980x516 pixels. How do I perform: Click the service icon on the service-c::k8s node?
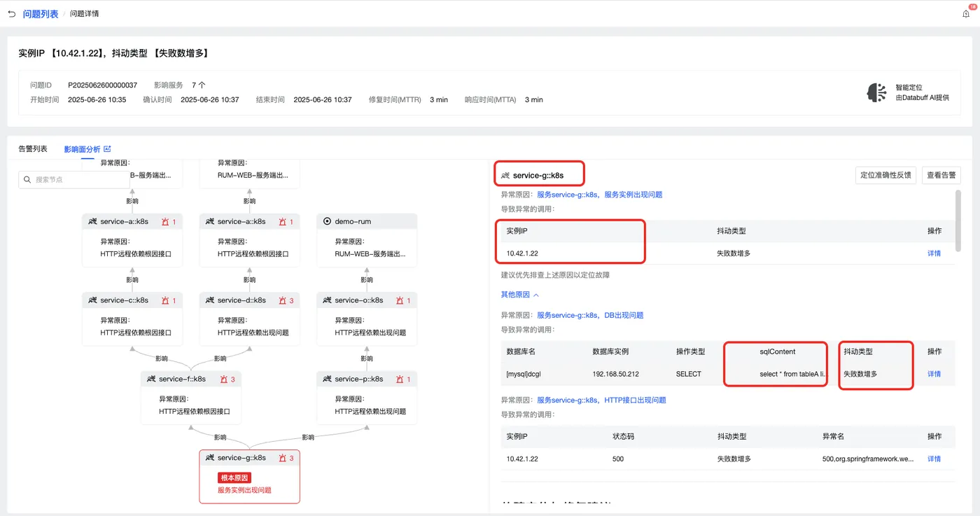[92, 300]
